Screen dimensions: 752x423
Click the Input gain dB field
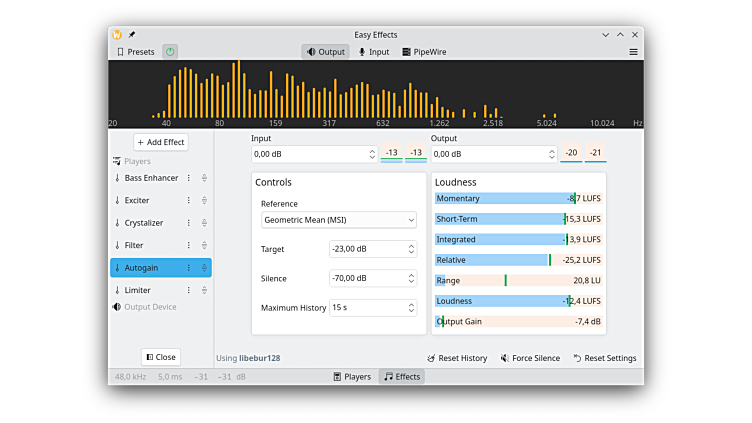[308, 154]
